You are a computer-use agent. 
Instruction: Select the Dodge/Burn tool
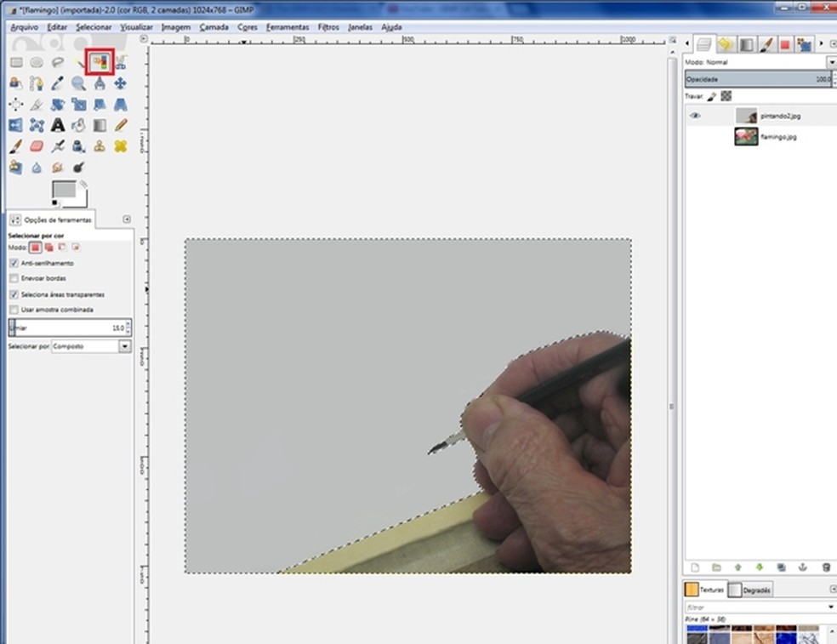click(78, 168)
